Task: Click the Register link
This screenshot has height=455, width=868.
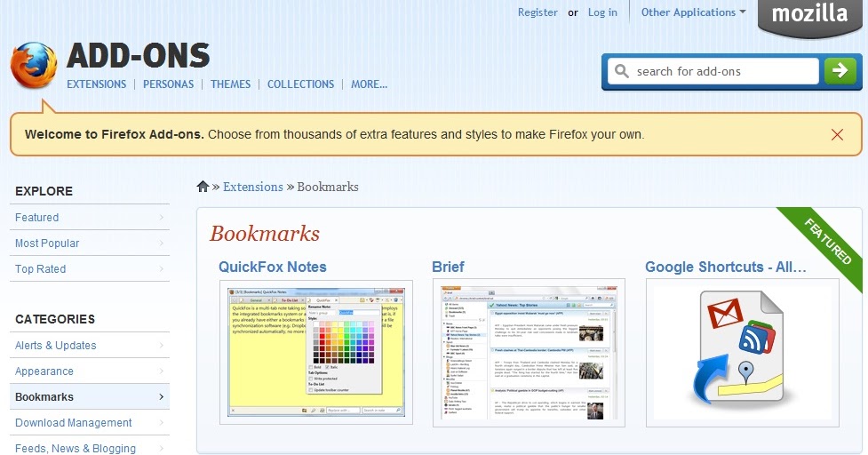Action: (x=538, y=12)
